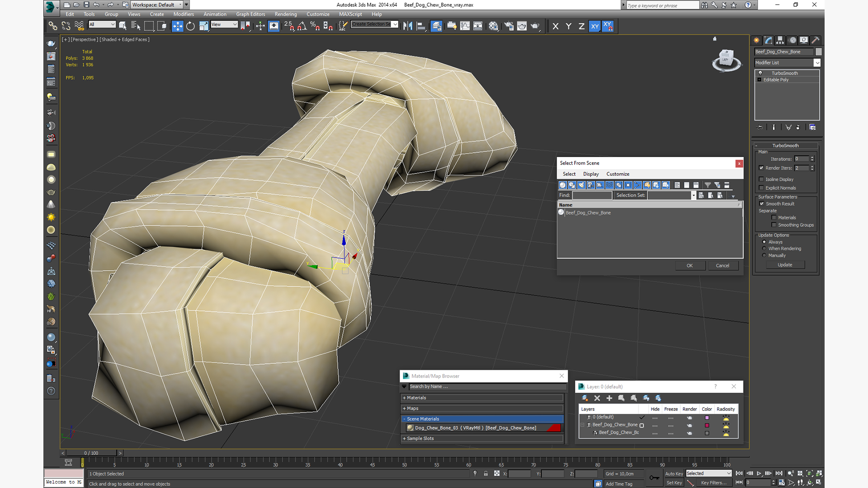The width and height of the screenshot is (868, 488).
Task: Click Cancel in Select From Scene dialog
Action: point(722,266)
